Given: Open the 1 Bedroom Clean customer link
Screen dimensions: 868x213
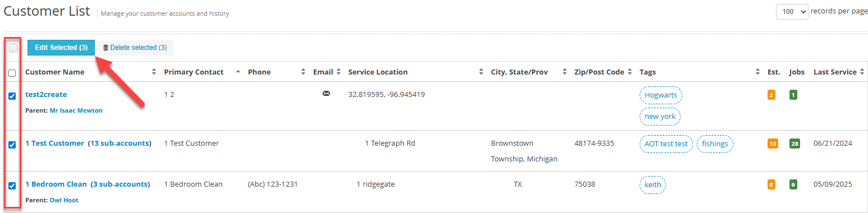Looking at the screenshot, I should coord(56,184).
